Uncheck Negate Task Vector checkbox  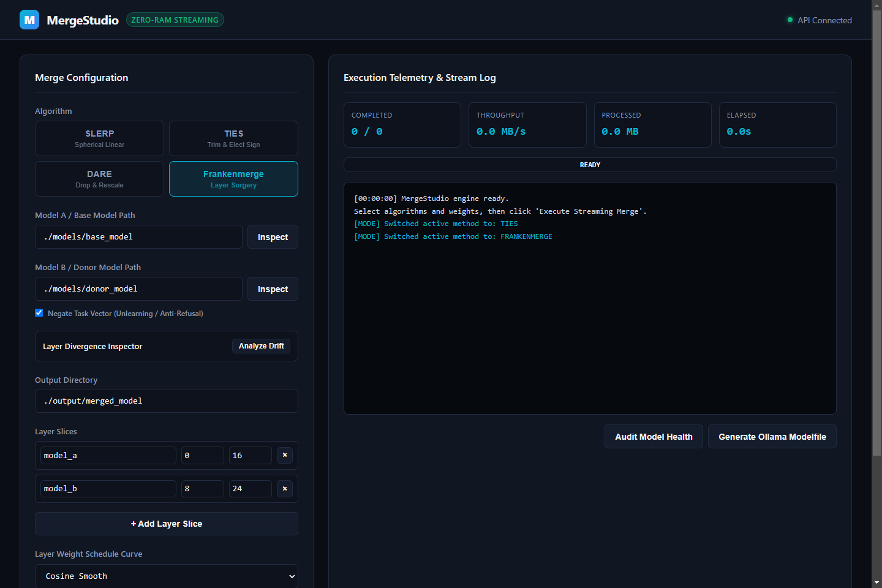(39, 313)
